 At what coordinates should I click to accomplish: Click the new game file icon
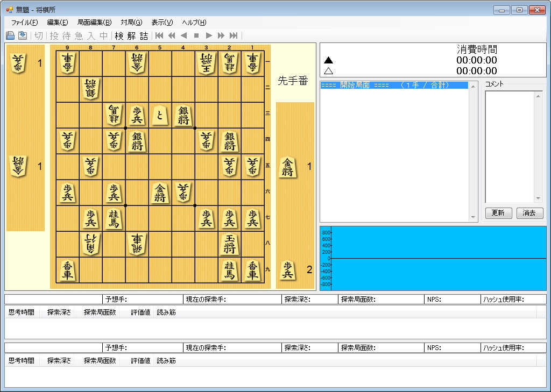[10, 35]
